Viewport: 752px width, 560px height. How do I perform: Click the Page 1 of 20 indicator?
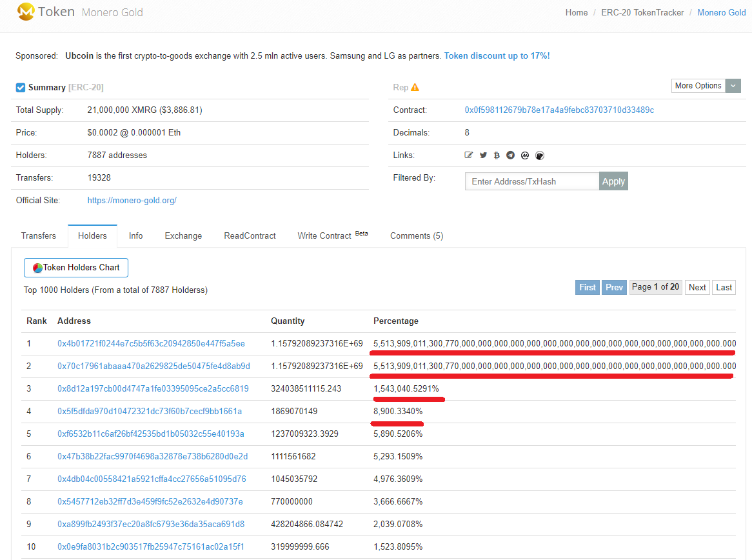click(655, 287)
